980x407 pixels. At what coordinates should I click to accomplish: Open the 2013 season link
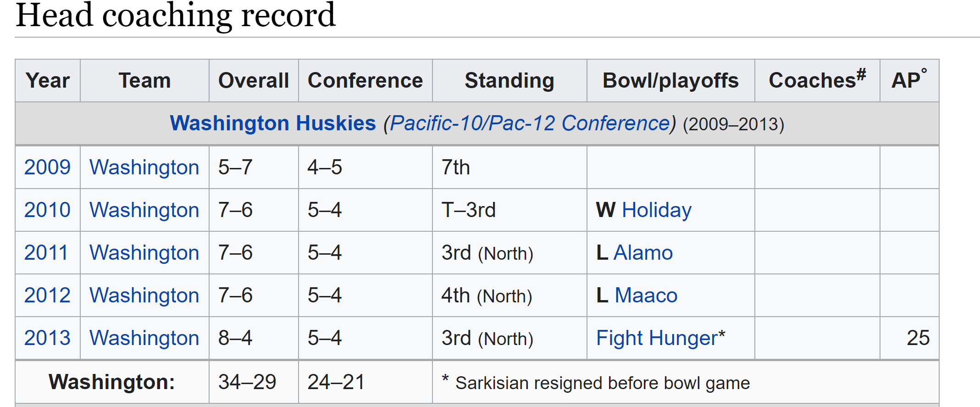[x=47, y=338]
